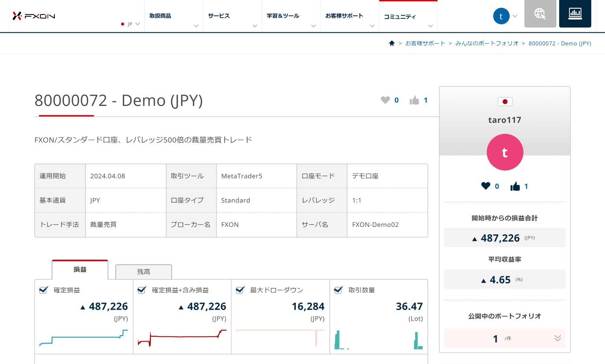Screen dimensions: 605x364
Task: Click the FXON broker name cell
Action: tap(256, 225)
